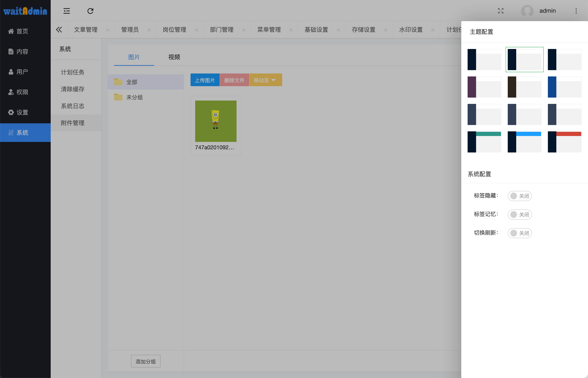588x378 pixels.
Task: Click the admin avatar icon
Action: 527,11
